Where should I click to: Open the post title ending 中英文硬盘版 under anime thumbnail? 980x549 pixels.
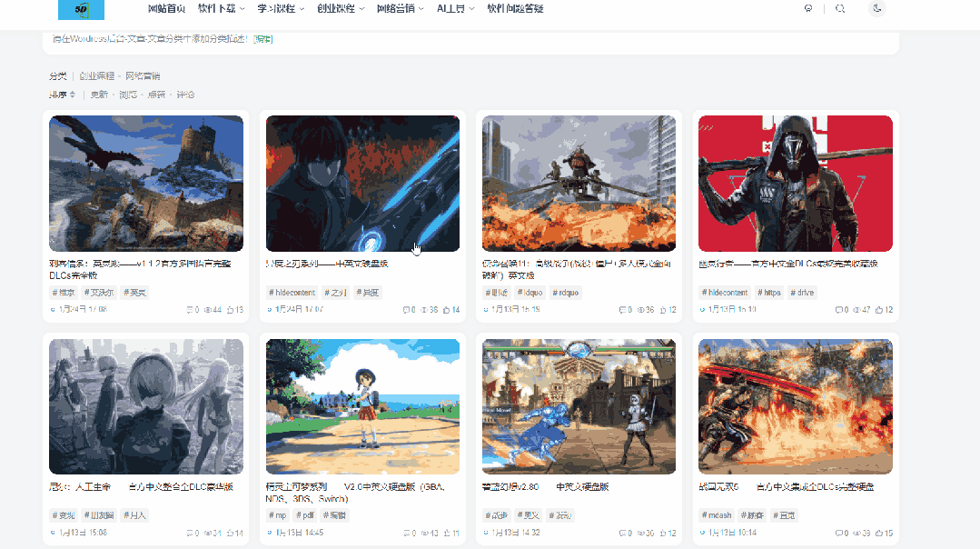(x=327, y=264)
